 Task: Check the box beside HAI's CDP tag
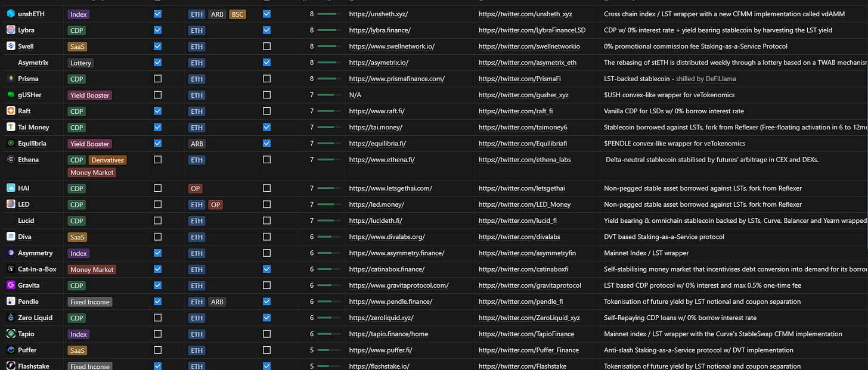157,188
